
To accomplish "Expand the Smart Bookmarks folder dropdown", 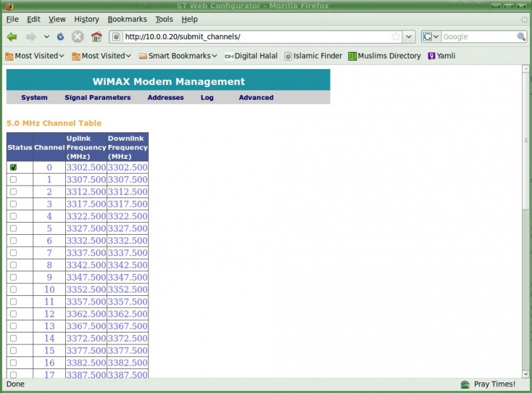I will coord(178,56).
